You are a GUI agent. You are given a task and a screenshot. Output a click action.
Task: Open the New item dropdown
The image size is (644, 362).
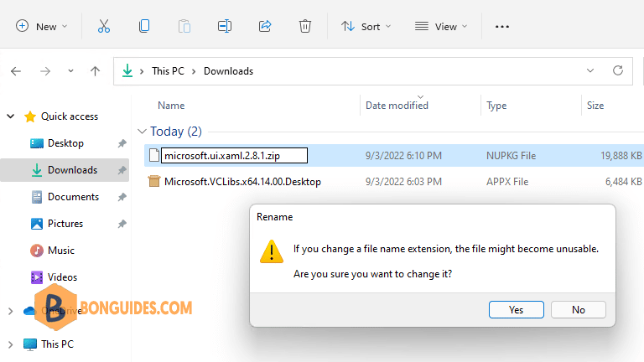point(41,26)
